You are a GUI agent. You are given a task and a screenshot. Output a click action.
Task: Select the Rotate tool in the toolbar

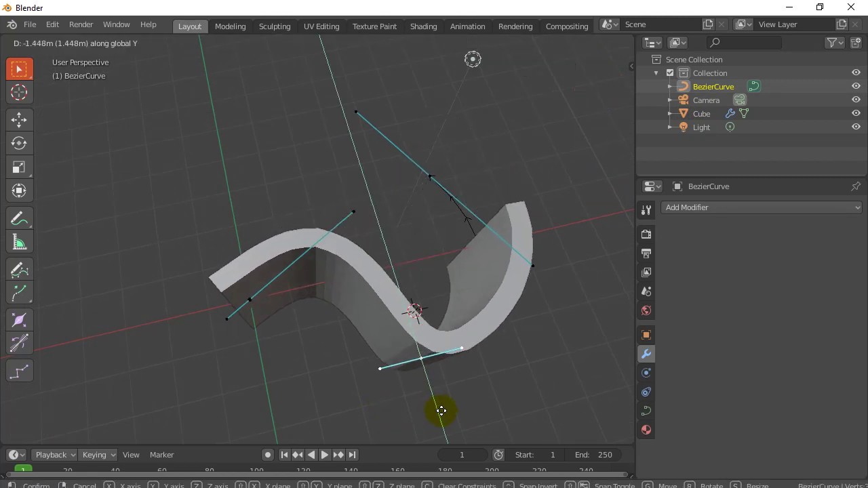(x=19, y=143)
